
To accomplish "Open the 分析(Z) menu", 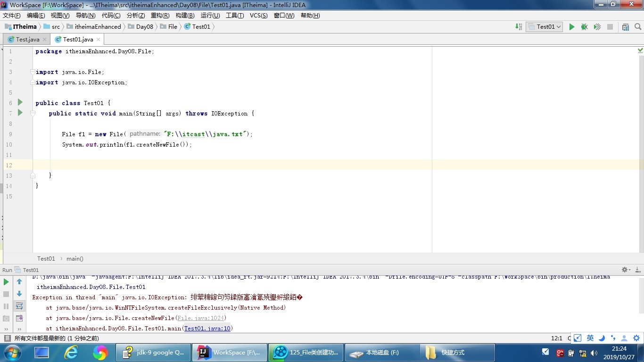I will coord(136,16).
